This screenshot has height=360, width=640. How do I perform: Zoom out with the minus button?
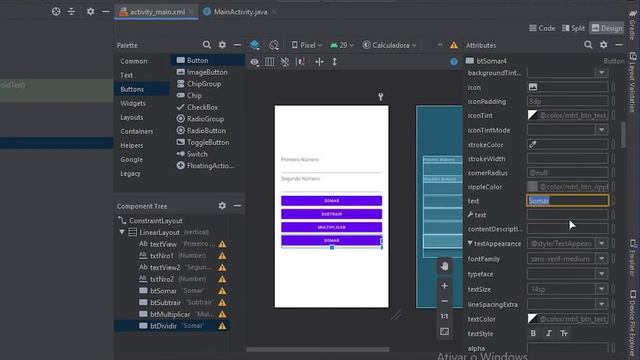pos(444,301)
